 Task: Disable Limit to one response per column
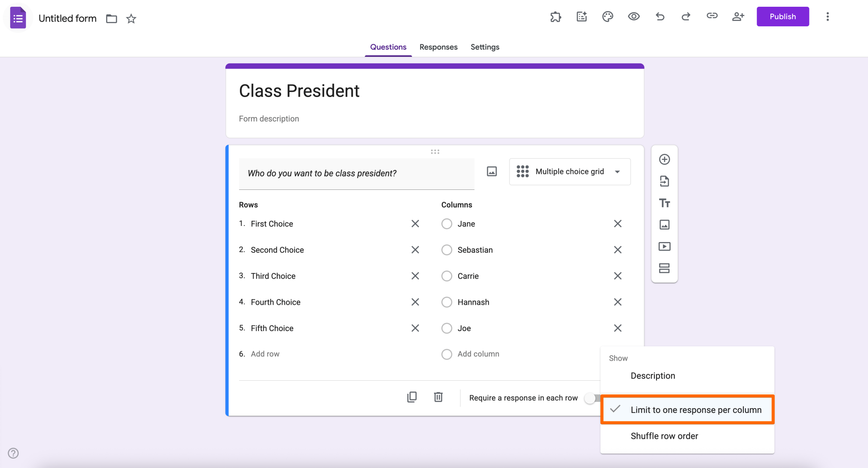pyautogui.click(x=687, y=409)
